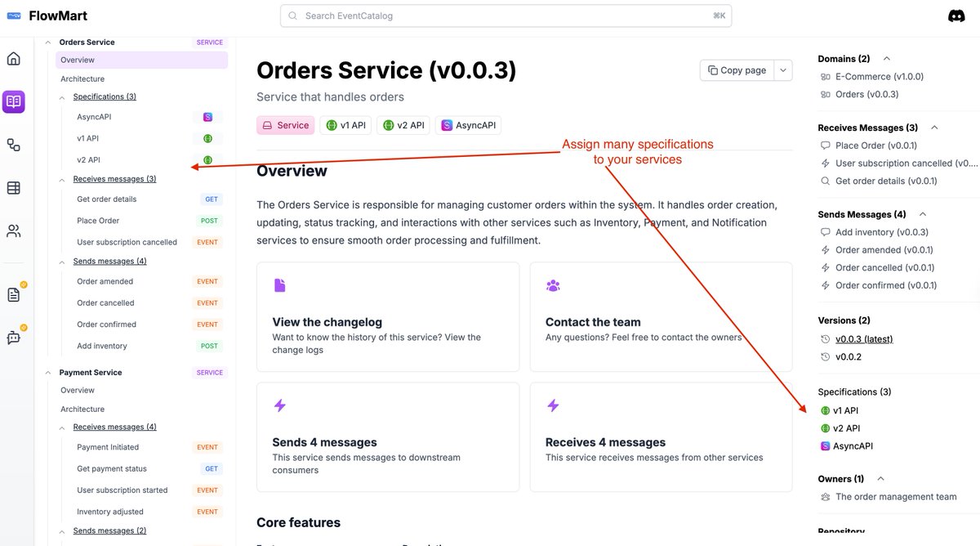Open Architecture under Orders Service

[82, 79]
